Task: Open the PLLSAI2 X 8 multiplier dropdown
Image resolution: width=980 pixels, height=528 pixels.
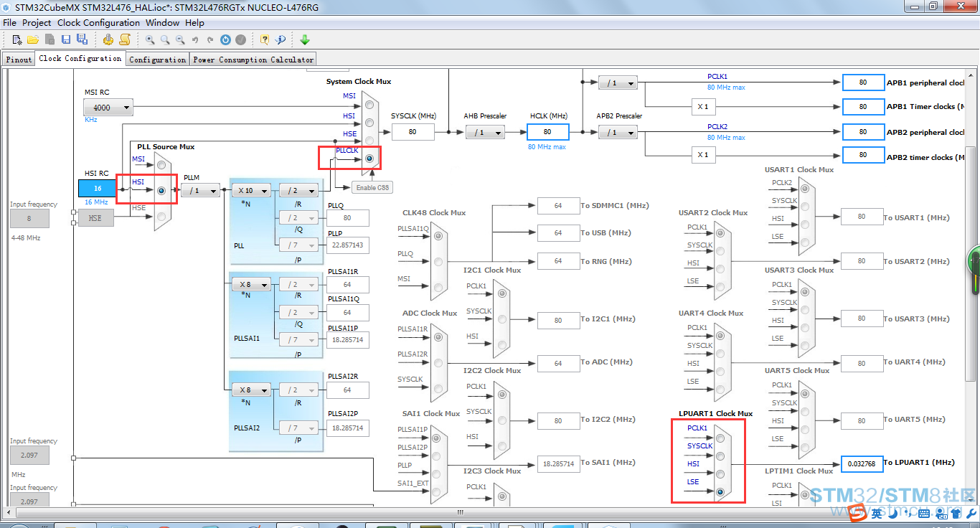Action: click(x=251, y=390)
